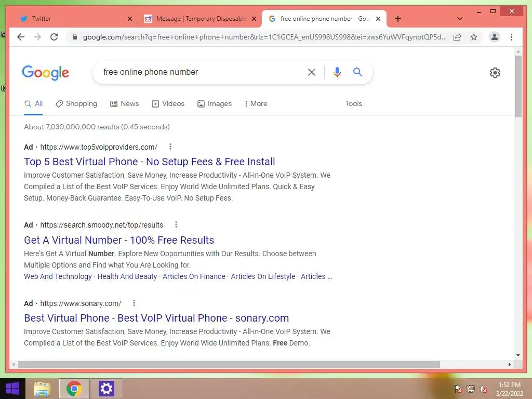Select the Videos results tab

click(168, 103)
